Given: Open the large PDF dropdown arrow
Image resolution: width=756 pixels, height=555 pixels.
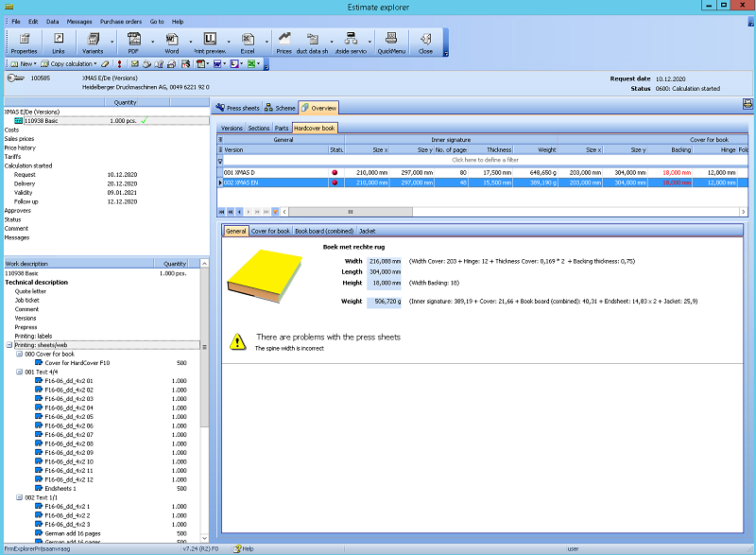Looking at the screenshot, I should click(x=152, y=42).
